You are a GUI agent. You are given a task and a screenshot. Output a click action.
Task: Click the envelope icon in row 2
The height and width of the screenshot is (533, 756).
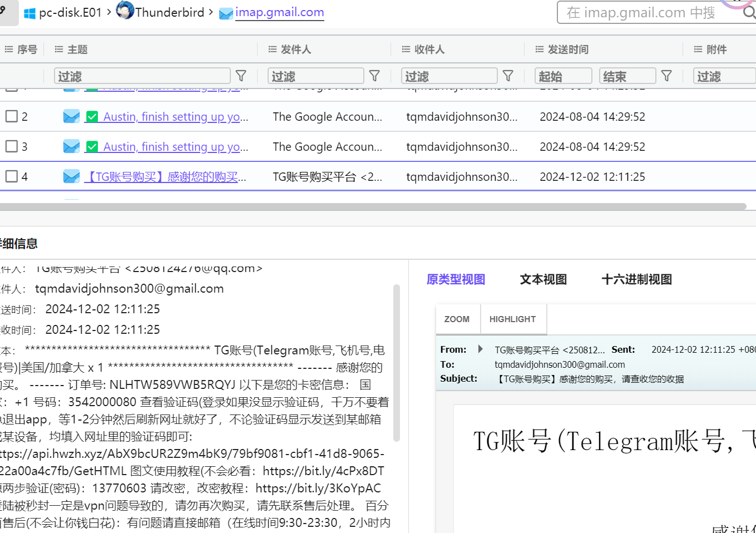71,116
